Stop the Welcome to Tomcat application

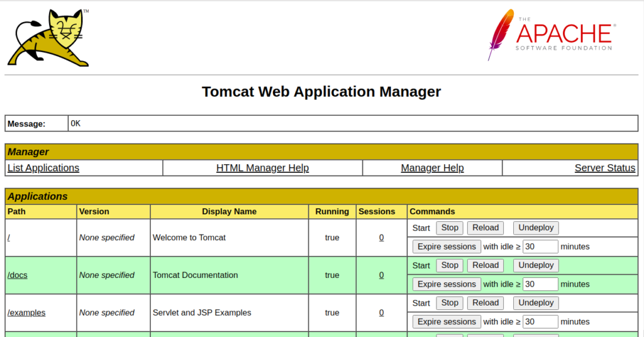coord(450,228)
